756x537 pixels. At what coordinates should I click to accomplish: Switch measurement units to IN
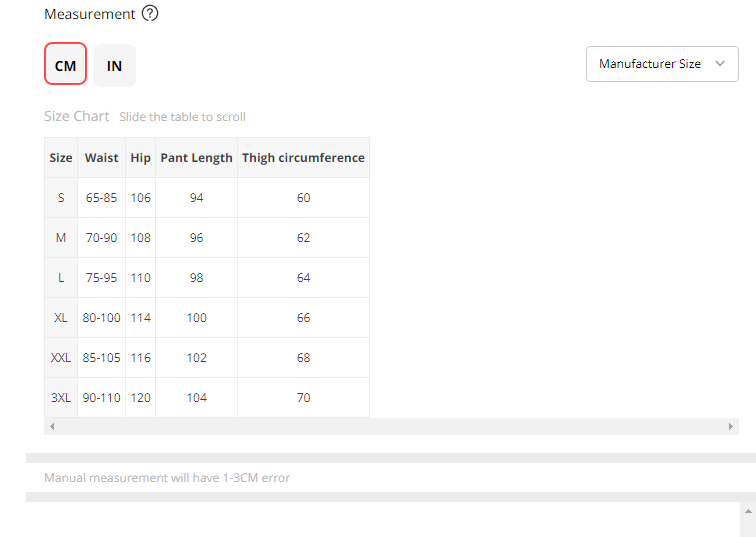point(115,65)
